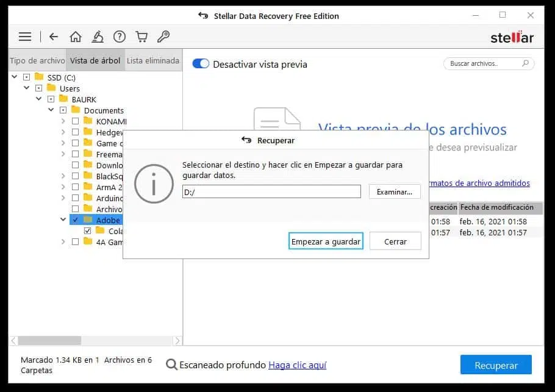Open the Haga clic aquí link

[298, 365]
